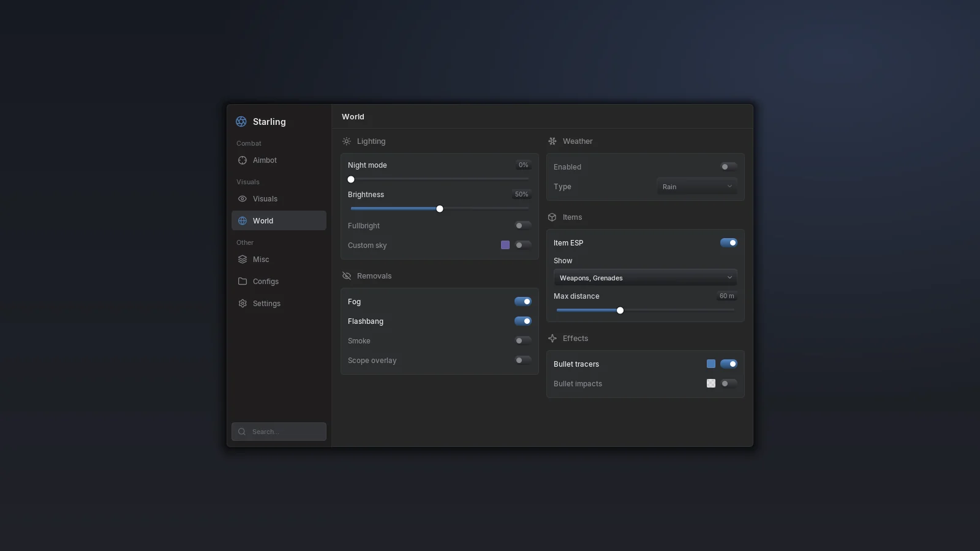Expand the Show dropdown with Weapons, Grenades

point(646,278)
